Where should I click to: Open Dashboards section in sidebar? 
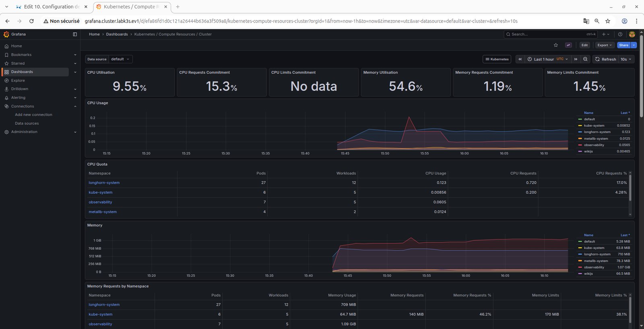[x=22, y=72]
